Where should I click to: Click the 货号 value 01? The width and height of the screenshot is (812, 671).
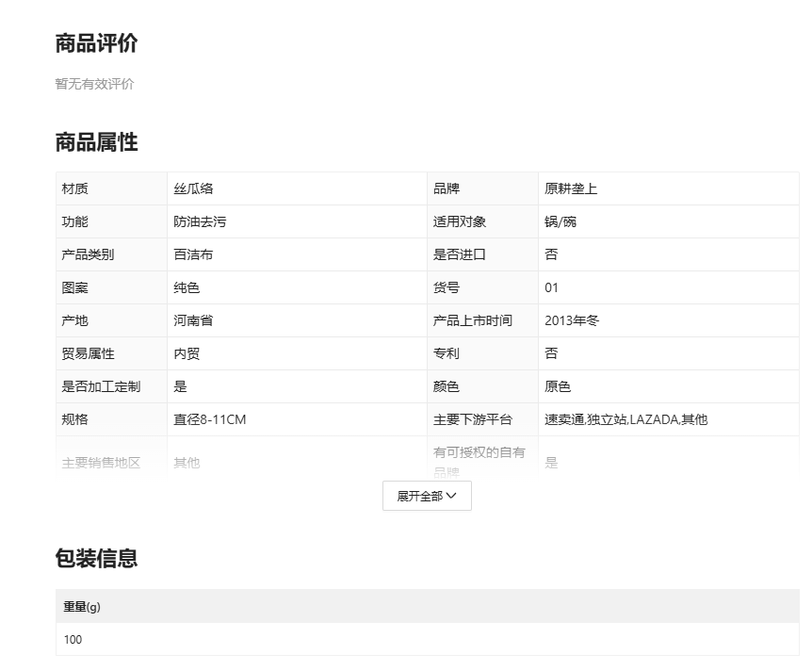click(x=551, y=287)
